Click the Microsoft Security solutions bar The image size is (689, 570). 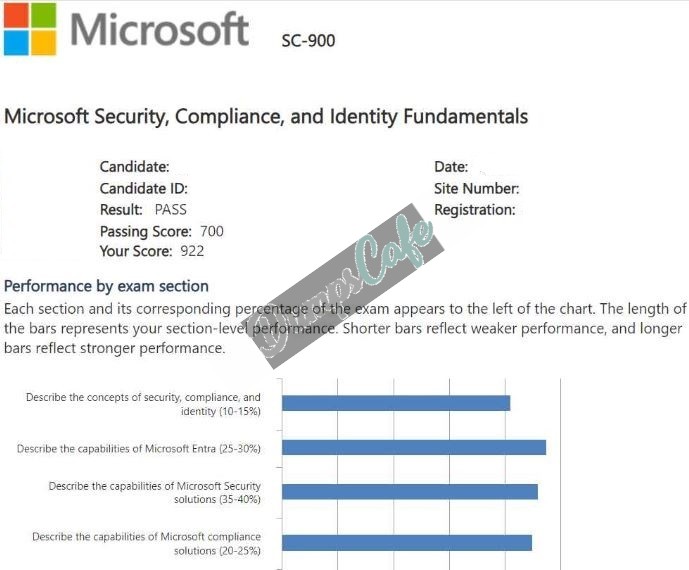(x=410, y=492)
